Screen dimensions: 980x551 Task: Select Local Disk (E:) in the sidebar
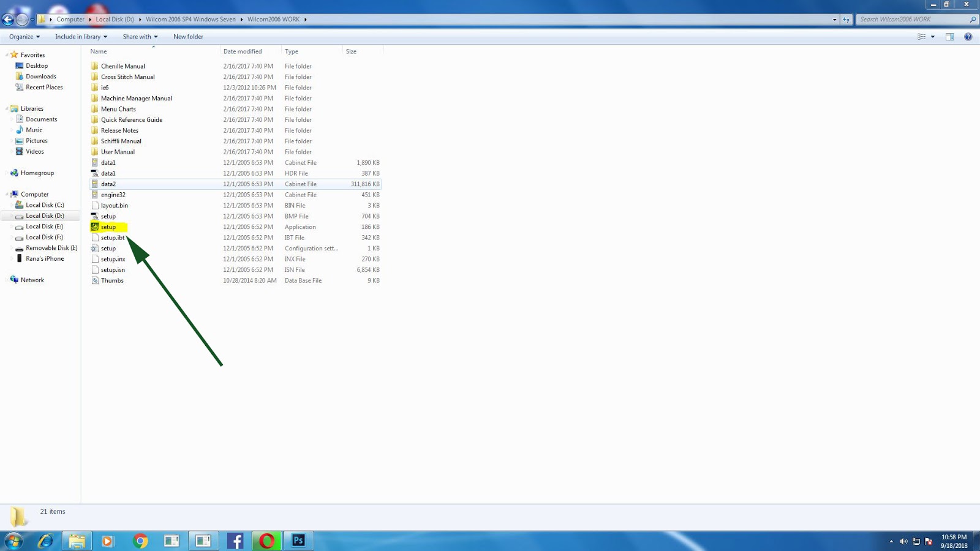pyautogui.click(x=44, y=227)
